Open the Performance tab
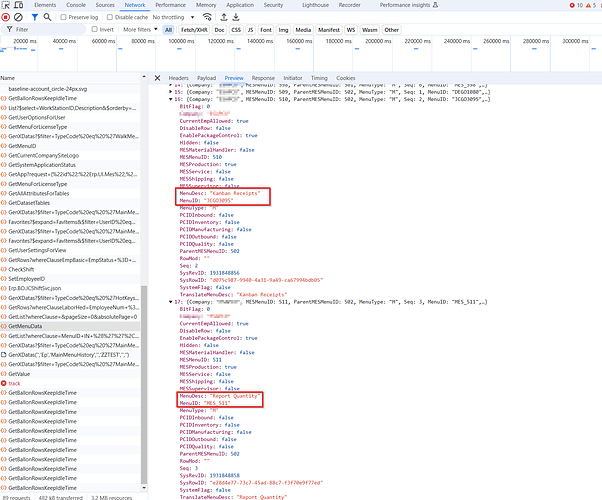Image resolution: width=602 pixels, height=500 pixels. tap(170, 5)
